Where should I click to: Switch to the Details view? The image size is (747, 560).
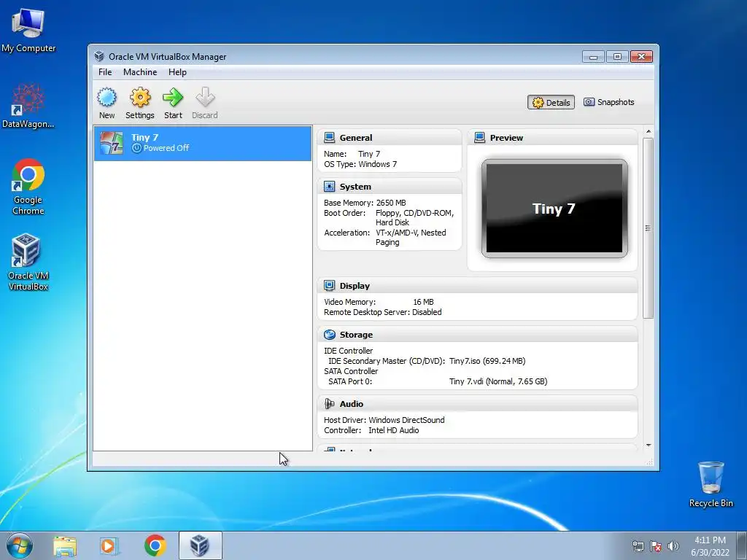[x=551, y=102]
